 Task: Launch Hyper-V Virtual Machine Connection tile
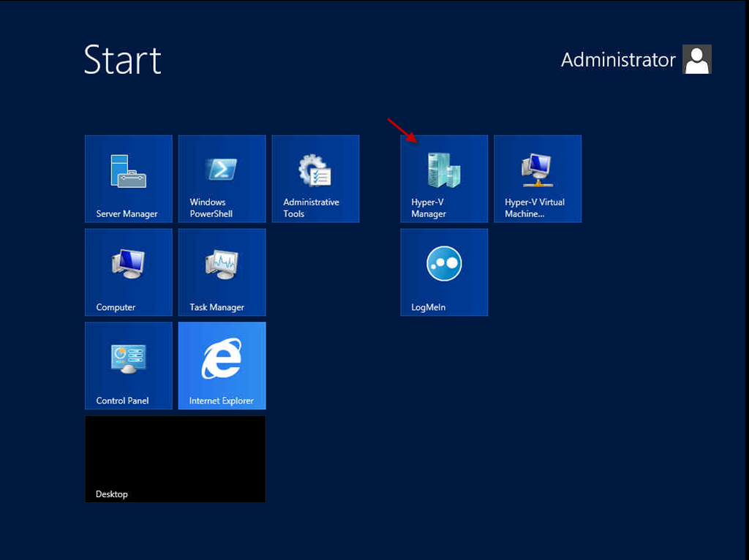point(538,178)
